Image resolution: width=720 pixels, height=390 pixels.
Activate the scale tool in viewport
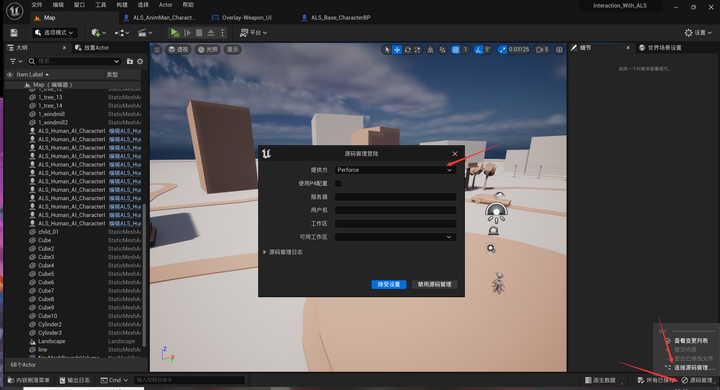417,50
